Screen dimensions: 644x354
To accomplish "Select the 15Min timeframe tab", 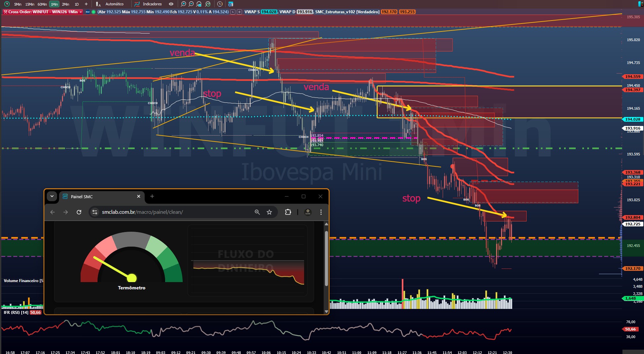I will tap(30, 4).
